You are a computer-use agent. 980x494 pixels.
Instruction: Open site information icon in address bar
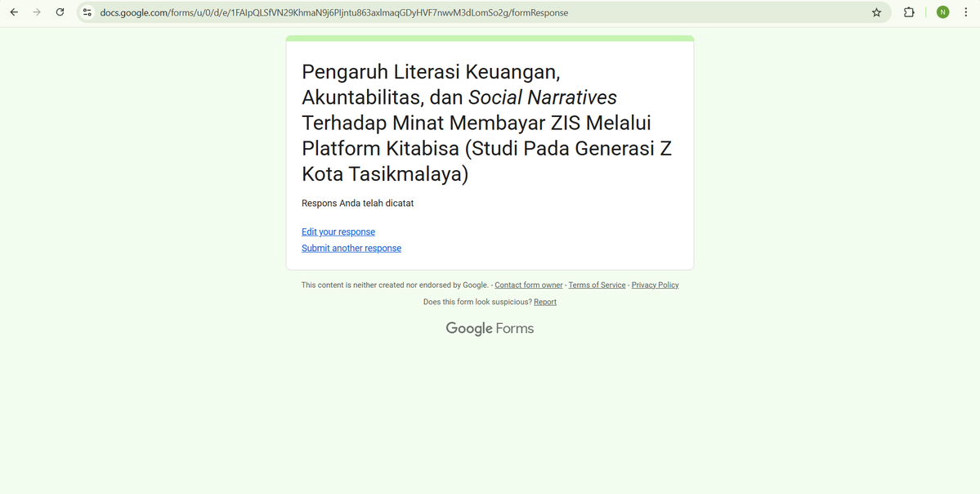(x=87, y=12)
